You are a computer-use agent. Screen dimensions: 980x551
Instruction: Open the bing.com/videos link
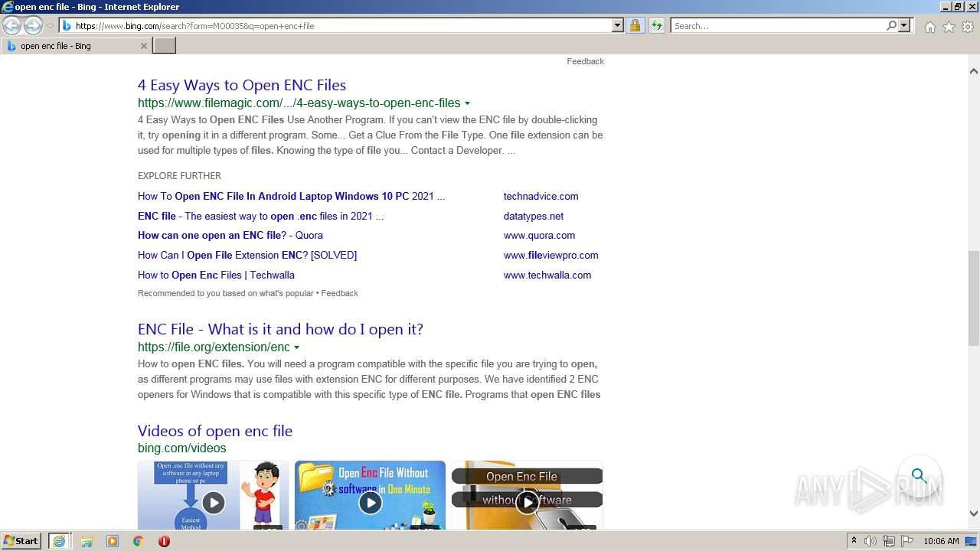click(x=182, y=448)
